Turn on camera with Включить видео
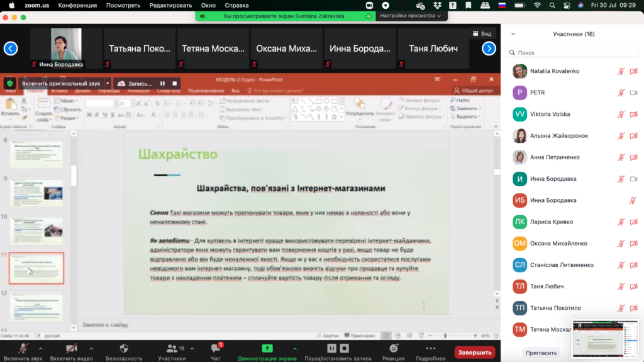 pyautogui.click(x=72, y=348)
